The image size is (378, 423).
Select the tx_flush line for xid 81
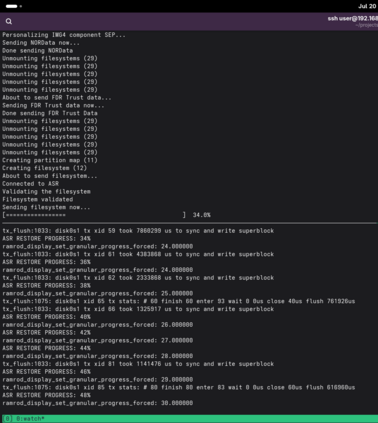coord(138,364)
